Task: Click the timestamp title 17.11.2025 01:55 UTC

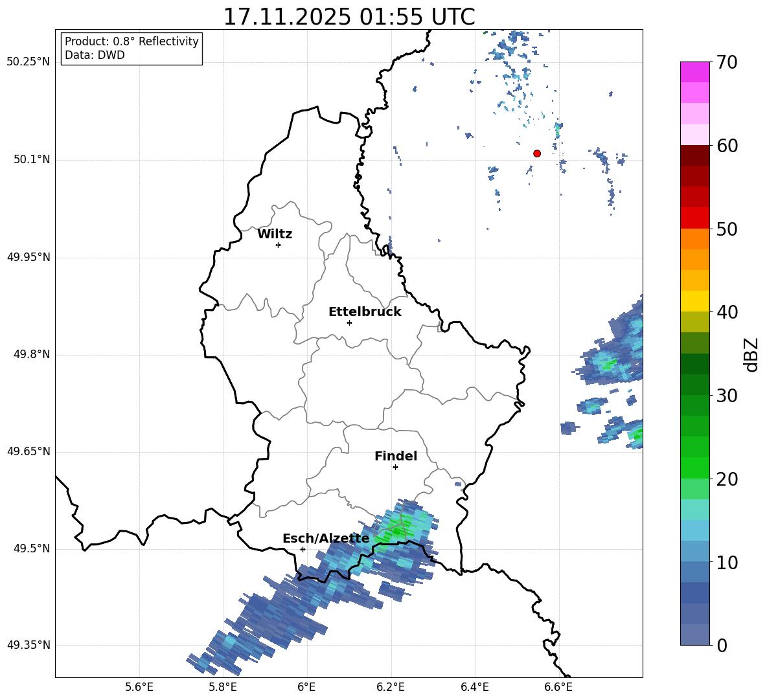Action: click(349, 17)
